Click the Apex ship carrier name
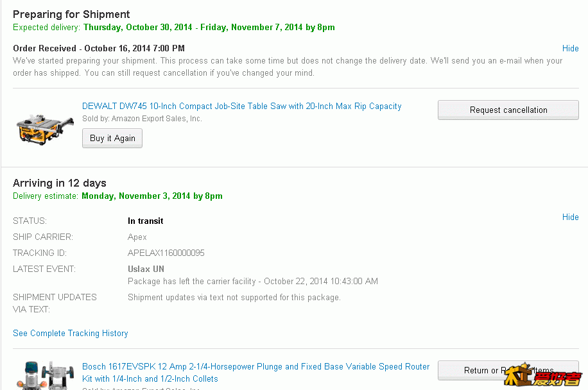Image resolution: width=588 pixels, height=390 pixels. [137, 237]
